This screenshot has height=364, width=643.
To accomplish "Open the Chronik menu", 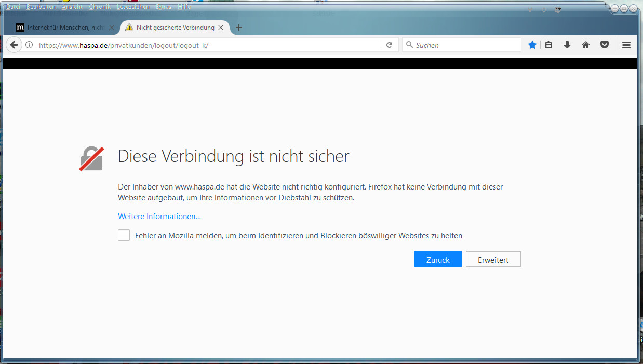I will click(100, 7).
